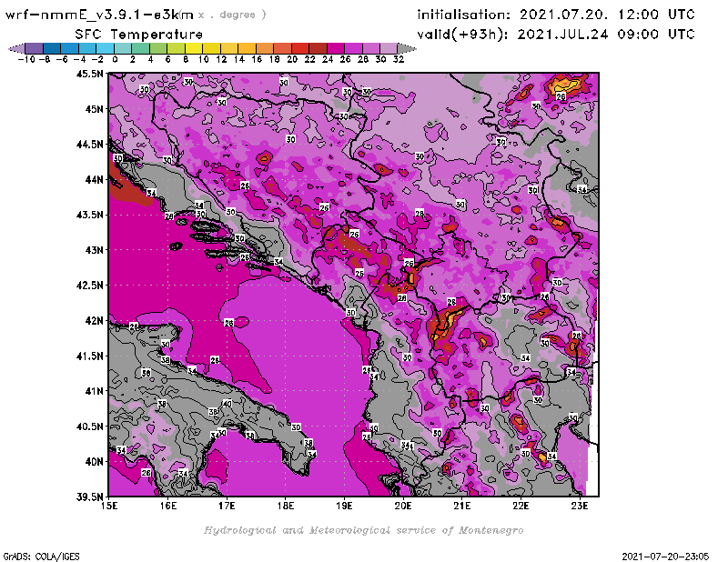The height and width of the screenshot is (562, 728).
Task: Select the blue -6 to -4 legend swatch
Action: point(70,49)
